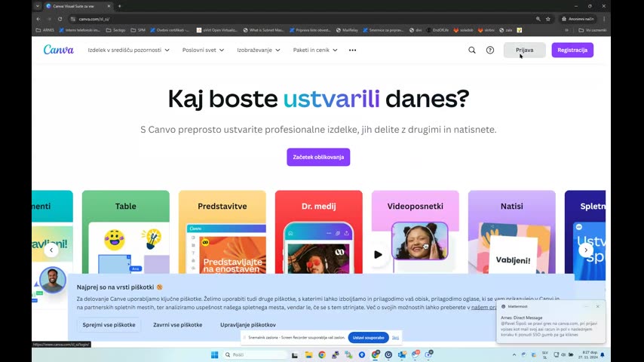
Task: Play the Videoposnetki preview video
Action: coord(378,255)
